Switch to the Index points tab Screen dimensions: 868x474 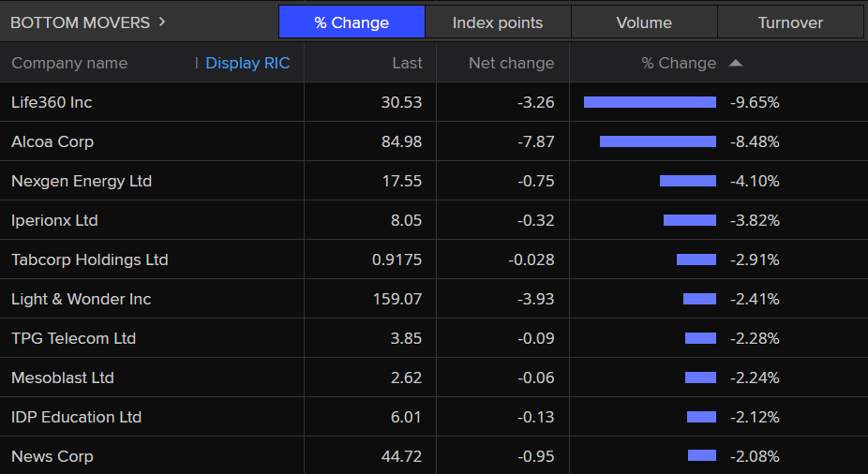498,22
